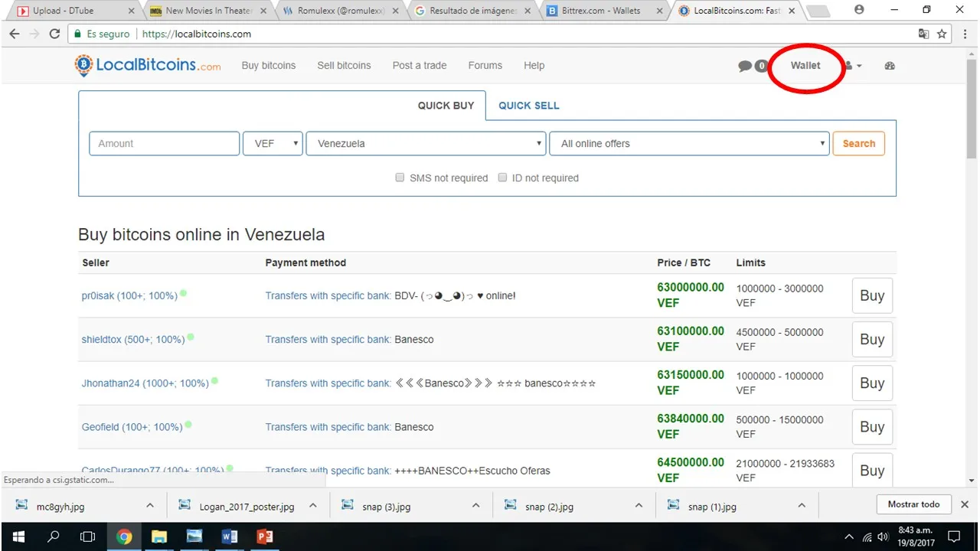The height and width of the screenshot is (551, 980).
Task: Expand options for Logan_2017_poster.jpg download
Action: (312, 505)
